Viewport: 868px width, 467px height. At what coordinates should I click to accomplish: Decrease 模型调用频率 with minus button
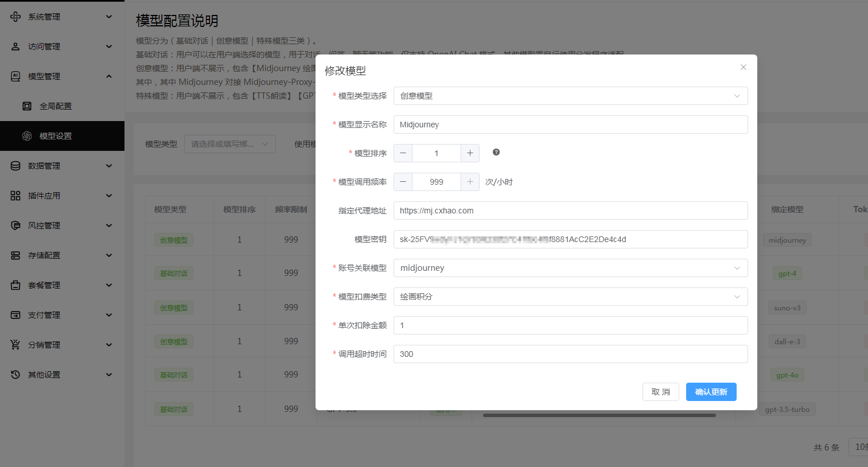403,182
